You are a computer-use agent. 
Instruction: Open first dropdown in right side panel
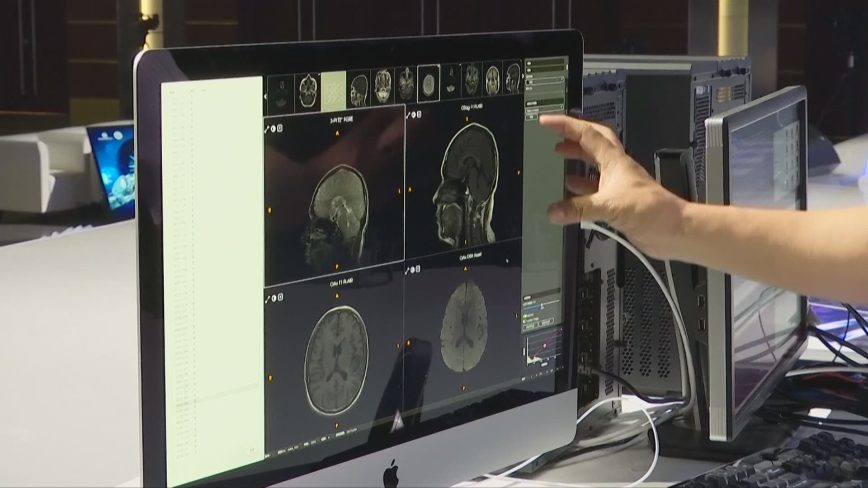(544, 81)
